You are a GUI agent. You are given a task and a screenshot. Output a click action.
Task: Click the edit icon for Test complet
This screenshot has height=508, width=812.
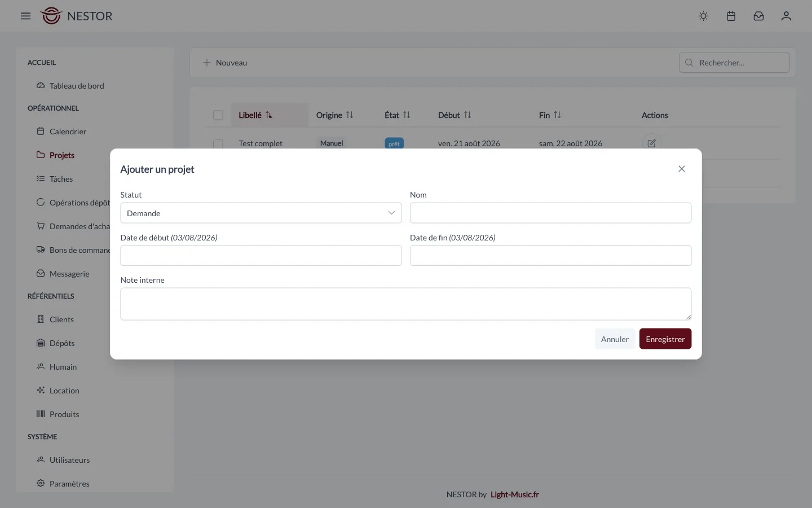tap(651, 143)
